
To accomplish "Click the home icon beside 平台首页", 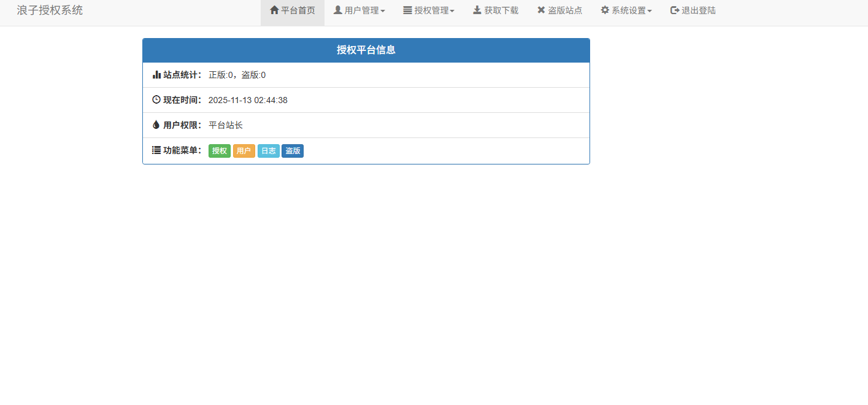I will click(274, 10).
